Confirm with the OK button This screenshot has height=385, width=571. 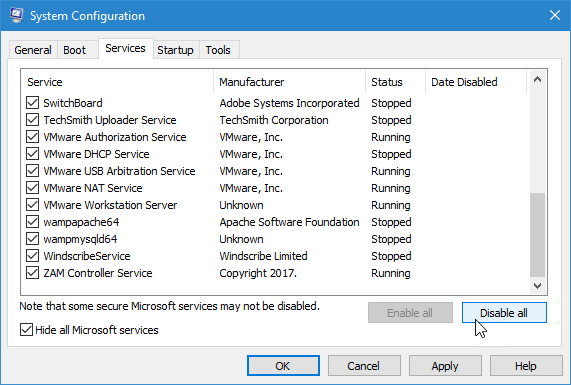point(283,365)
